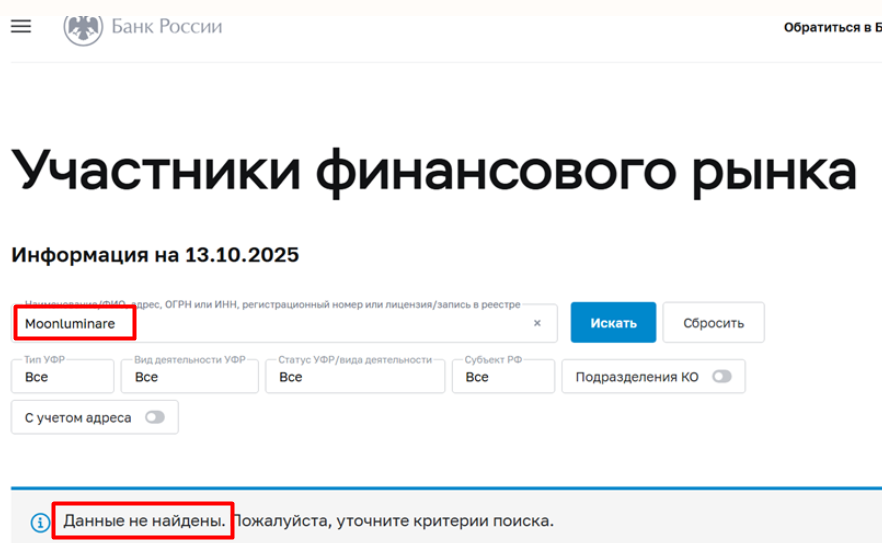Click the Данные не найдены message
The image size is (882, 543).
click(x=144, y=521)
